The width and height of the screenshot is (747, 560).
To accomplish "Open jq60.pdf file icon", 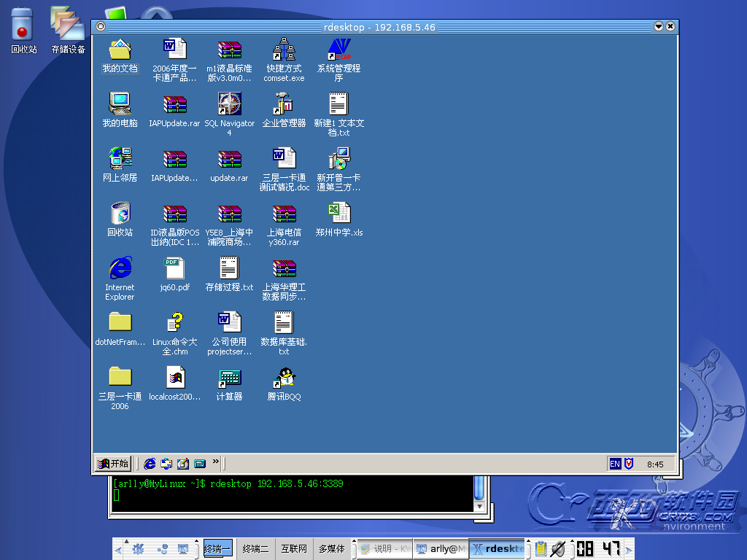I will 174,269.
